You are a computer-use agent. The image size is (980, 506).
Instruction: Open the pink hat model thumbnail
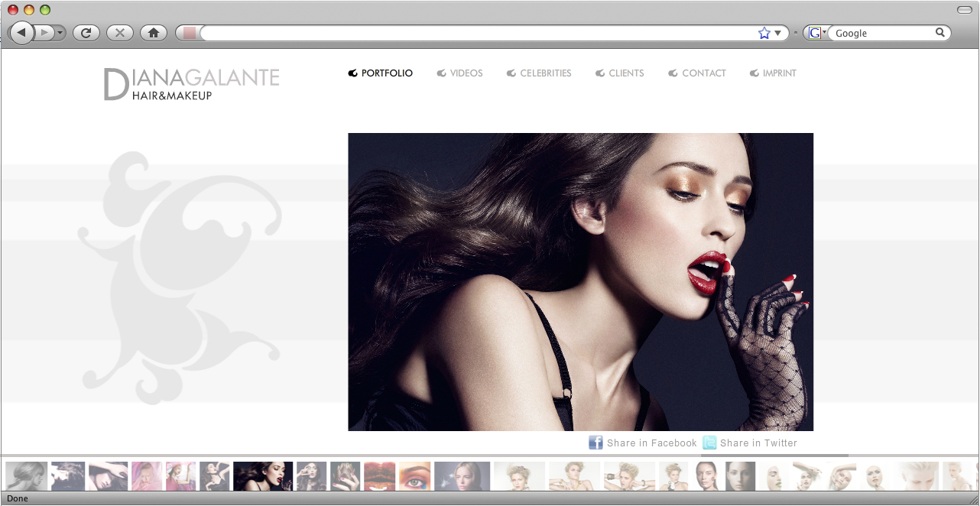click(x=181, y=475)
